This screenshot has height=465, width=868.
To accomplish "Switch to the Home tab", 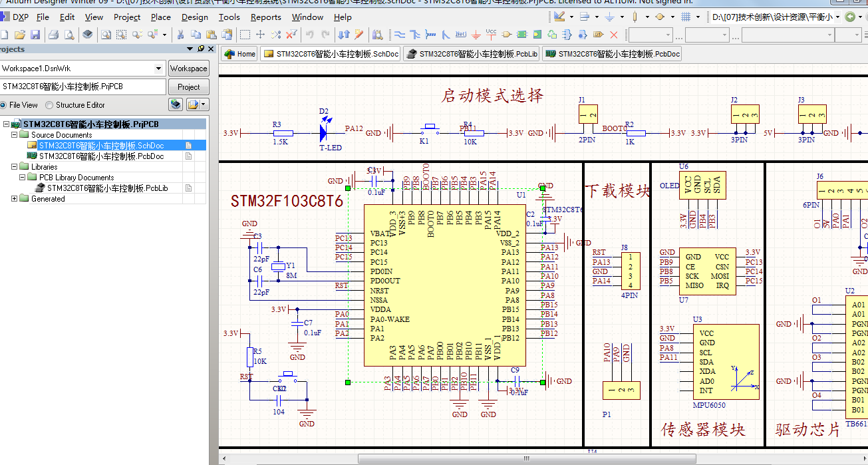I will coord(240,55).
